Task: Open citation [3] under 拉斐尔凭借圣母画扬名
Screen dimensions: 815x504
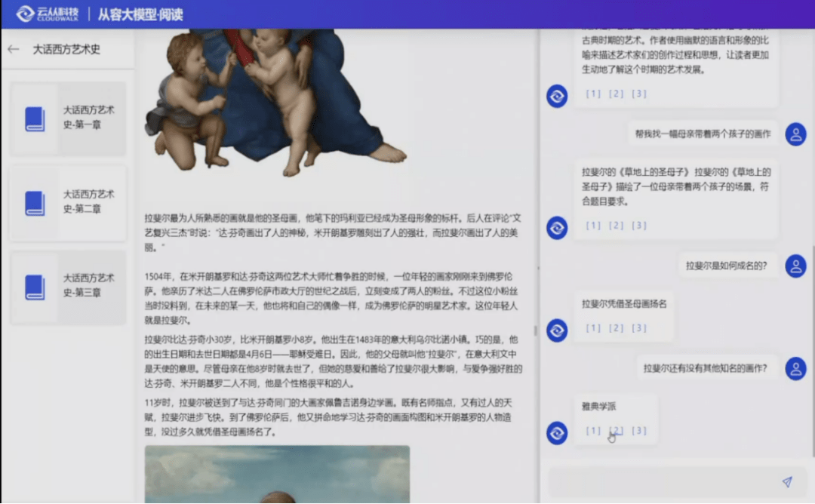Action: click(x=638, y=327)
